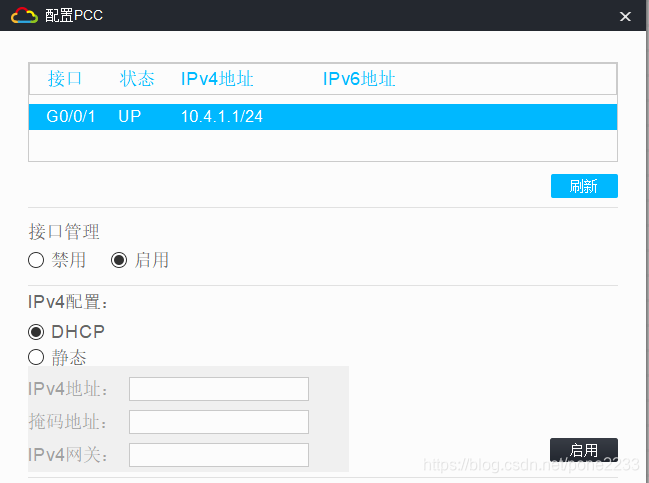Click the 接口 column header
The width and height of the screenshot is (649, 483).
(x=65, y=79)
